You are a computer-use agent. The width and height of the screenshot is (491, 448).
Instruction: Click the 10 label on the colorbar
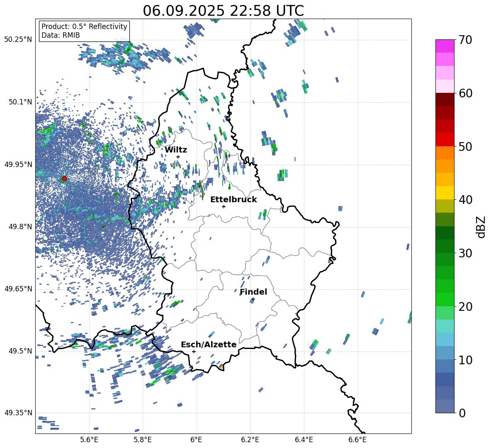tap(465, 360)
